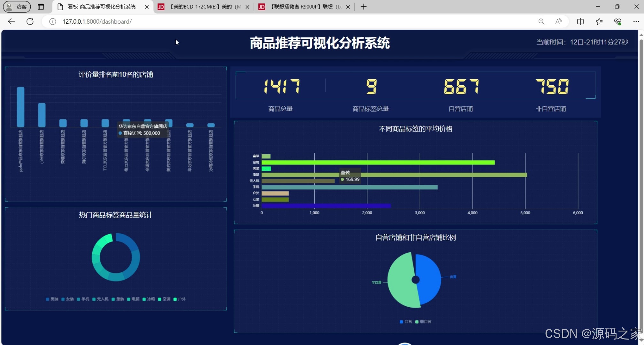Open browser Settings and more menu
644x345 pixels.
pyautogui.click(x=636, y=21)
